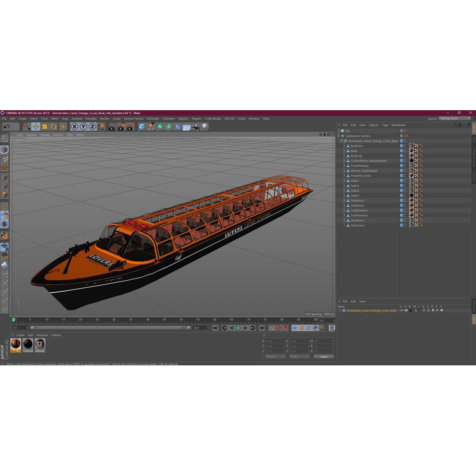
Task: Open the MoGraph menu
Action: coord(153,119)
